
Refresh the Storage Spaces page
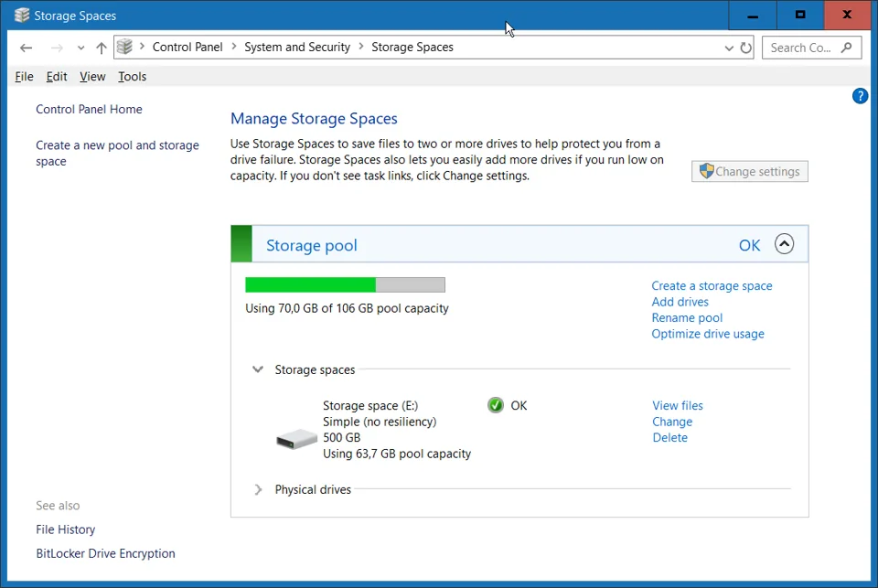746,48
